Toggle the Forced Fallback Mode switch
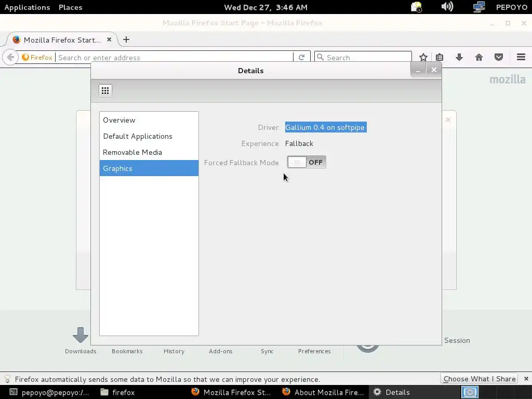532x399 pixels. 307,162
